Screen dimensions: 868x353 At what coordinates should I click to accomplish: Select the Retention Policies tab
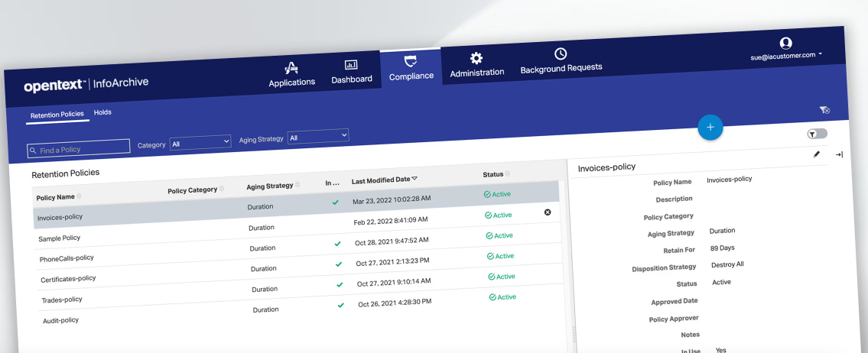click(x=57, y=115)
